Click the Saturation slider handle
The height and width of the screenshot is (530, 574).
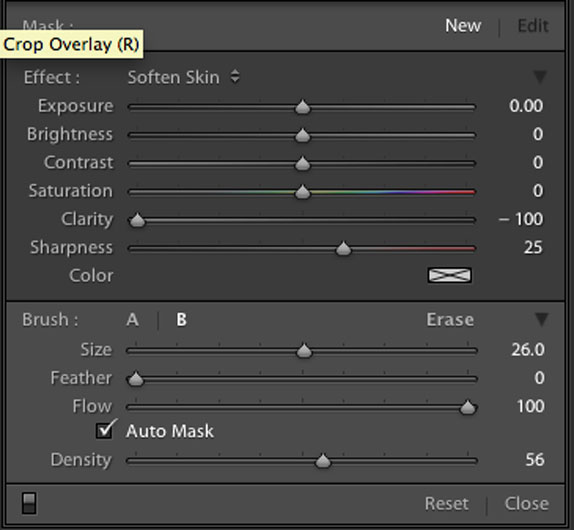point(302,191)
